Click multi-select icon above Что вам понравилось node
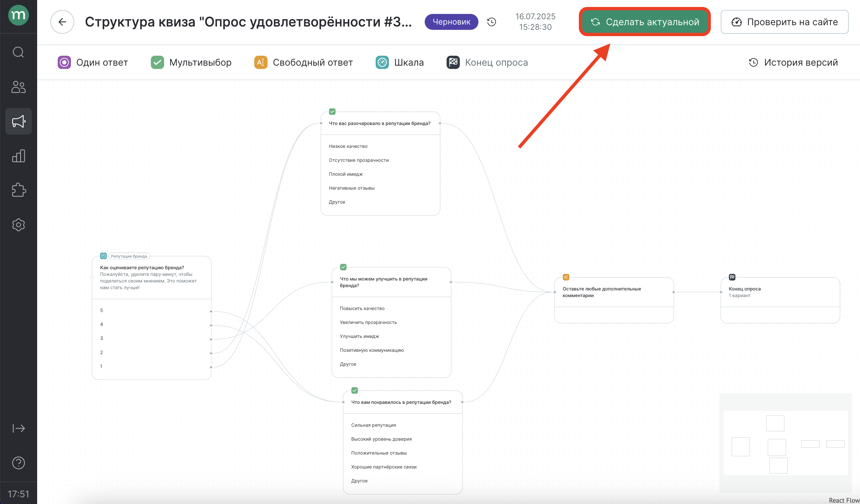Screen dimensions: 860x504 [355, 390]
